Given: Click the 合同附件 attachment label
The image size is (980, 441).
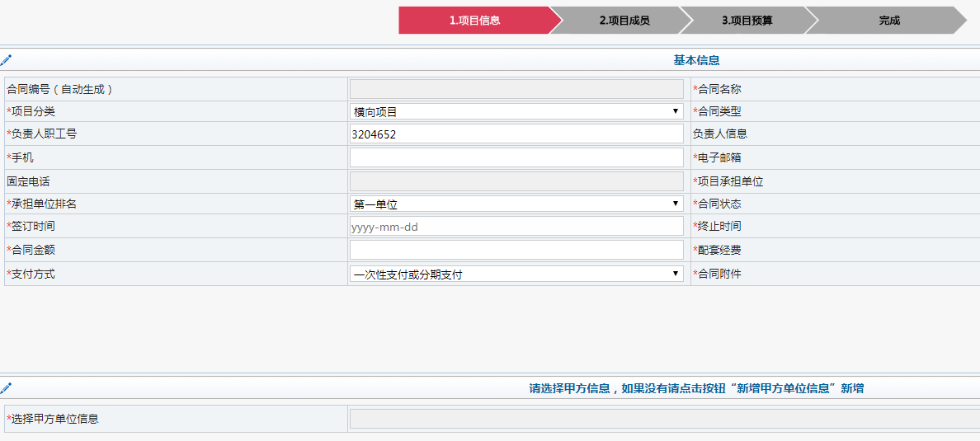Looking at the screenshot, I should pyautogui.click(x=719, y=274).
